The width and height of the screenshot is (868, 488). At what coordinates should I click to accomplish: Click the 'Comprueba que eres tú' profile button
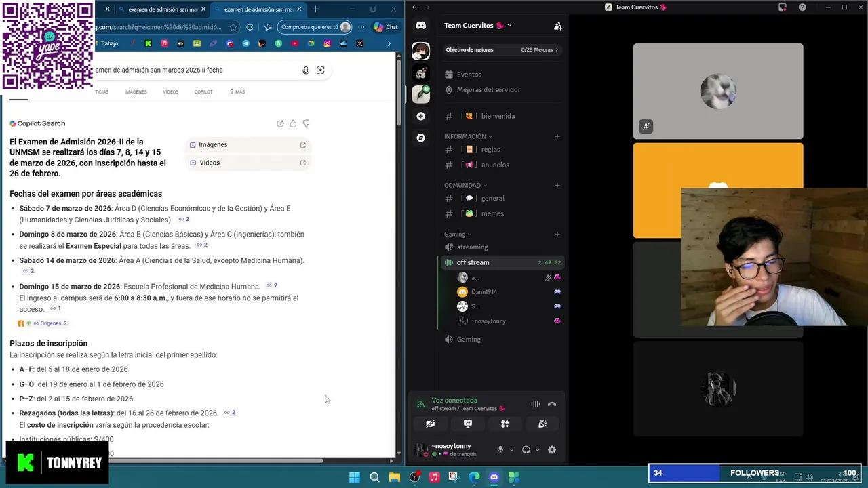click(x=315, y=27)
